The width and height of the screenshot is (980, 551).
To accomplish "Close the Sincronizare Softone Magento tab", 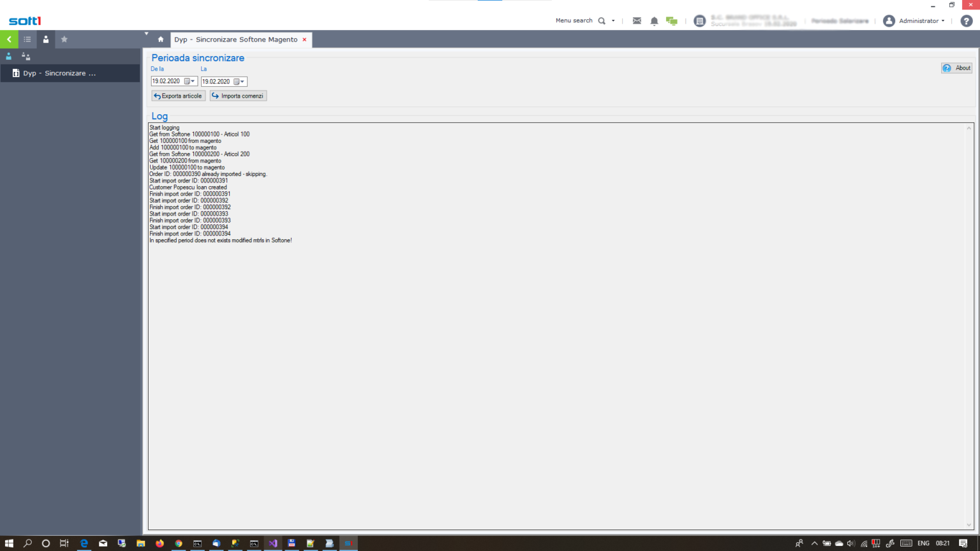I will pyautogui.click(x=304, y=40).
